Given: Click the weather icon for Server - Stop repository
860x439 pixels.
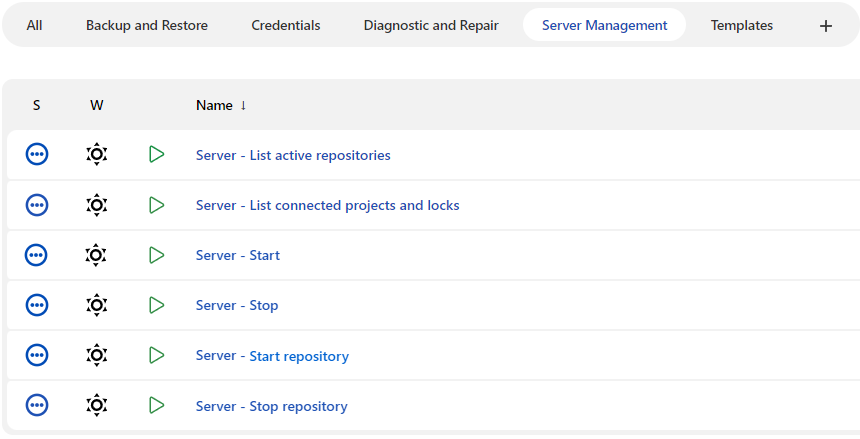Looking at the screenshot, I should [96, 405].
